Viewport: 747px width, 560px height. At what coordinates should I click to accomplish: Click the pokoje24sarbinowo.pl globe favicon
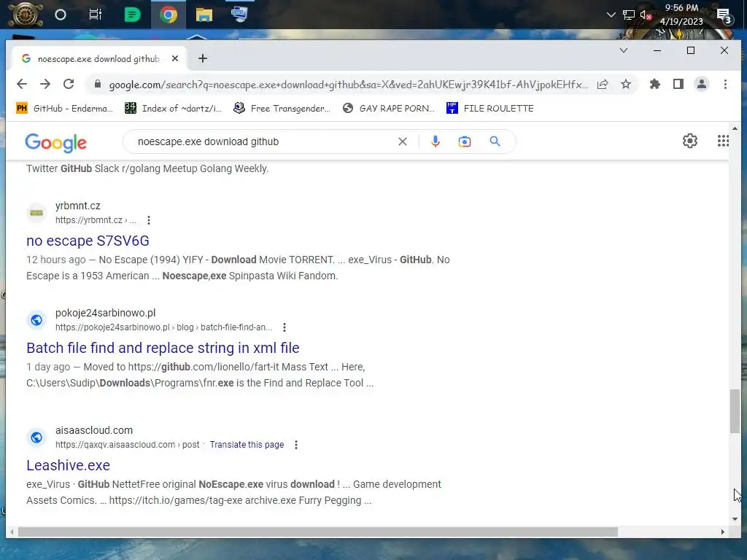point(36,320)
